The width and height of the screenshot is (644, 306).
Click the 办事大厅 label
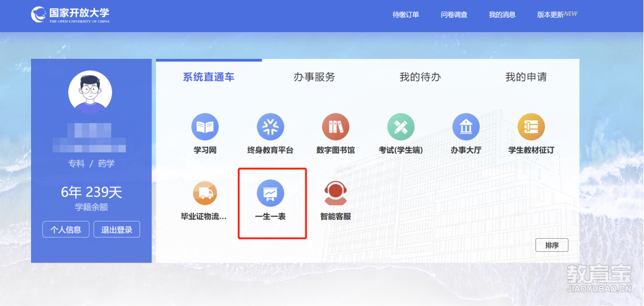tap(466, 151)
